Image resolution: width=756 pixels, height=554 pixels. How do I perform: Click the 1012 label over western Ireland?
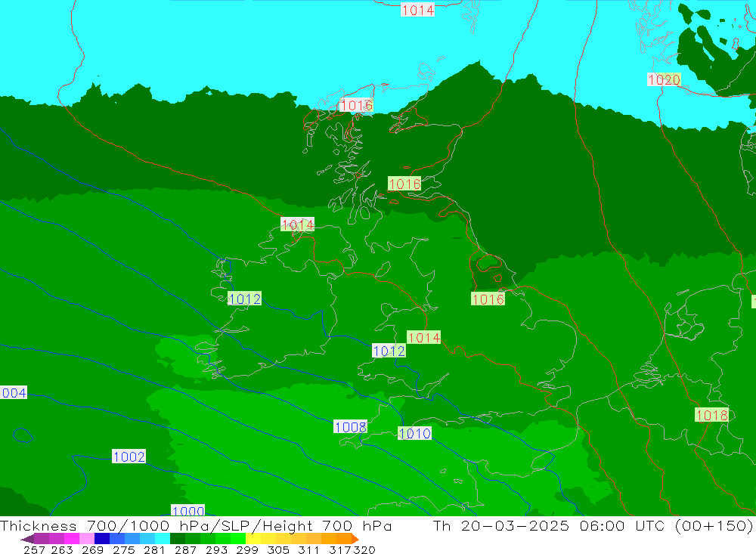[x=244, y=299]
